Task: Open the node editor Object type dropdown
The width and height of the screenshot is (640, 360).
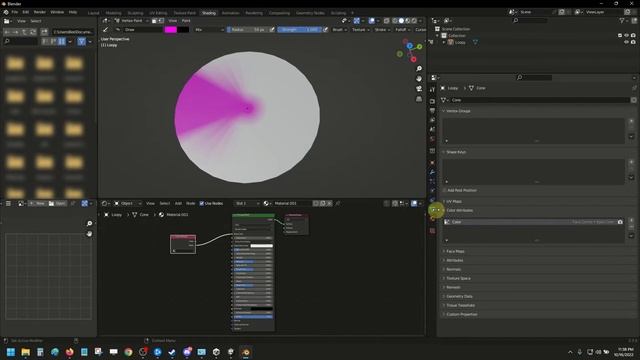Action: pyautogui.click(x=127, y=203)
